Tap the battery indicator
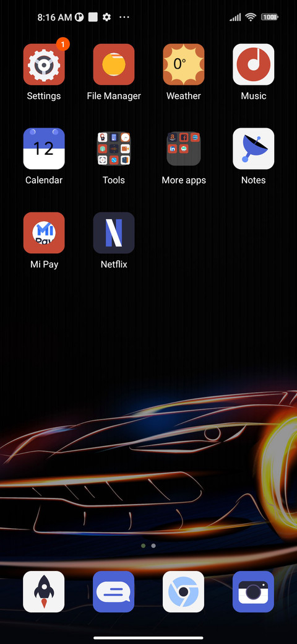Screen dimensions: 297x644 coord(270,17)
